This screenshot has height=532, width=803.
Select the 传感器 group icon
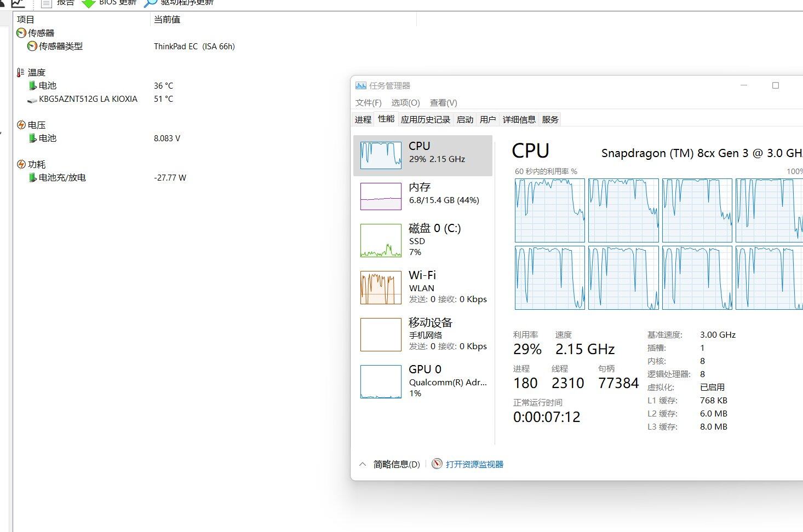tap(21, 33)
